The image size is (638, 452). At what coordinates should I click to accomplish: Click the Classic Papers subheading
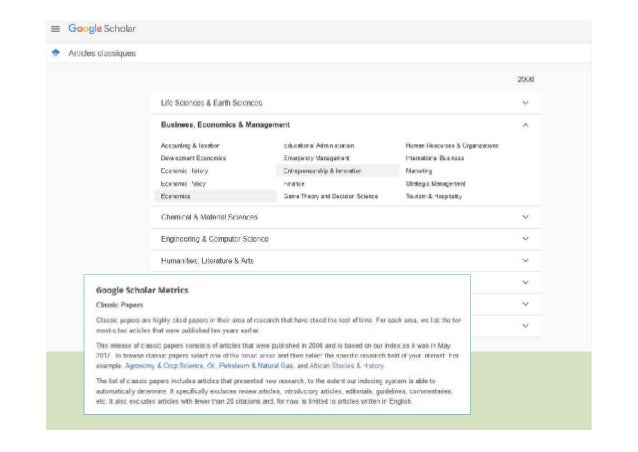[120, 305]
